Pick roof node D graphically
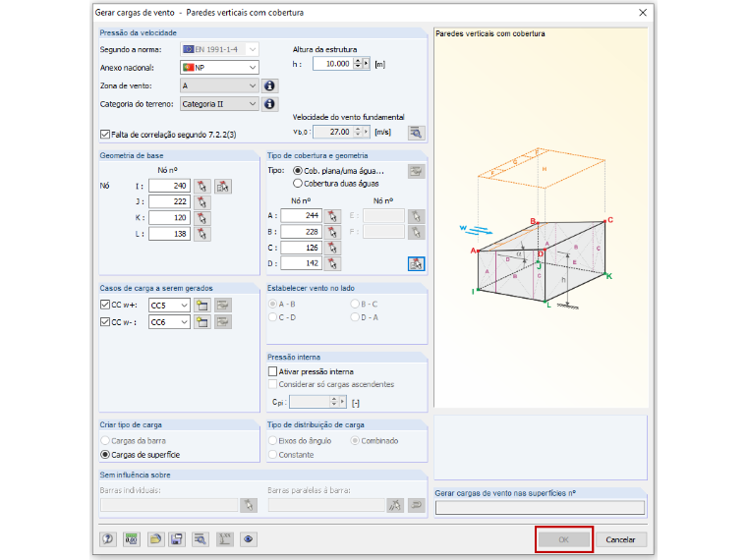 pyautogui.click(x=332, y=263)
